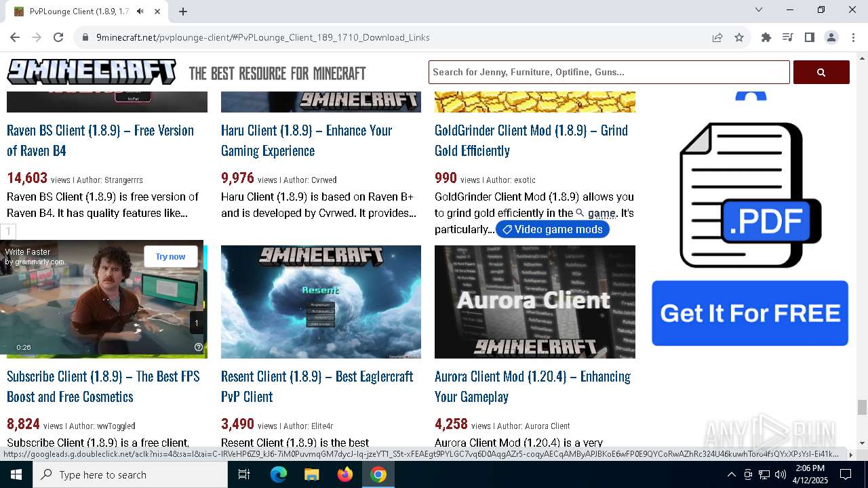Select the PvPLounge Client tab

click(87, 12)
